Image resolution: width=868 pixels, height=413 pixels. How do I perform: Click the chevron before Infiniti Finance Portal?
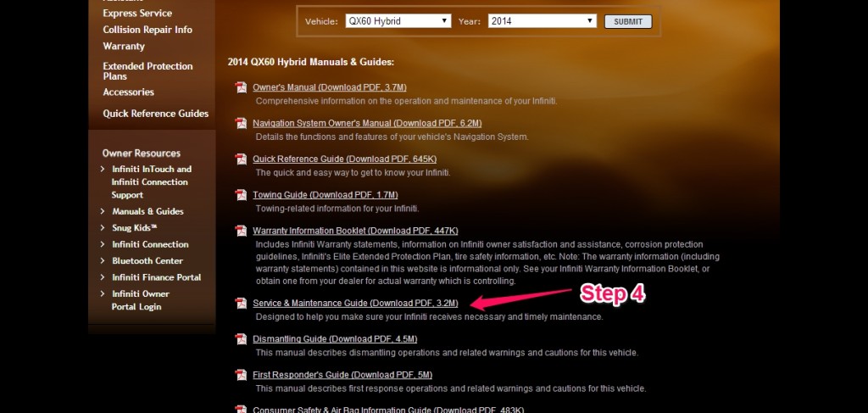pos(103,276)
